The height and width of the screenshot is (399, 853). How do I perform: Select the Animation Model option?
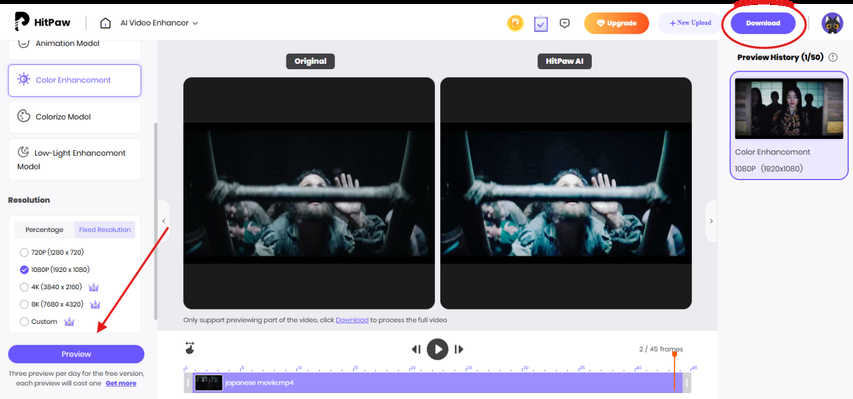click(75, 47)
